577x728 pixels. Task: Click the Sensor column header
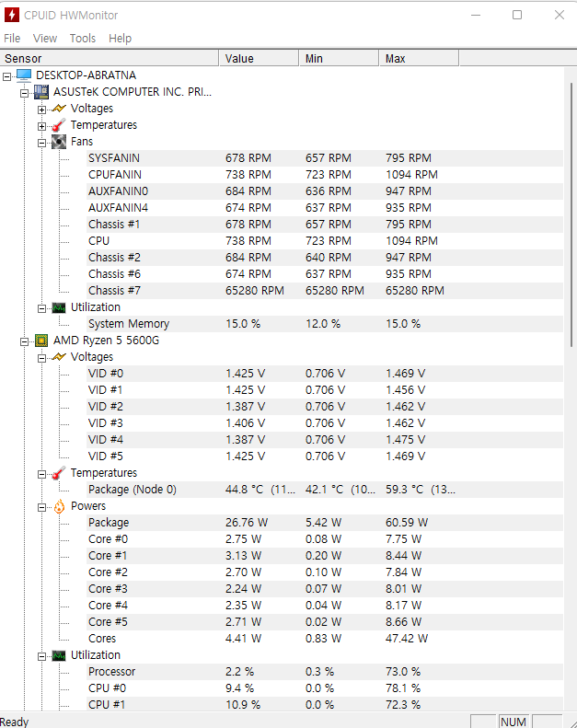click(110, 59)
